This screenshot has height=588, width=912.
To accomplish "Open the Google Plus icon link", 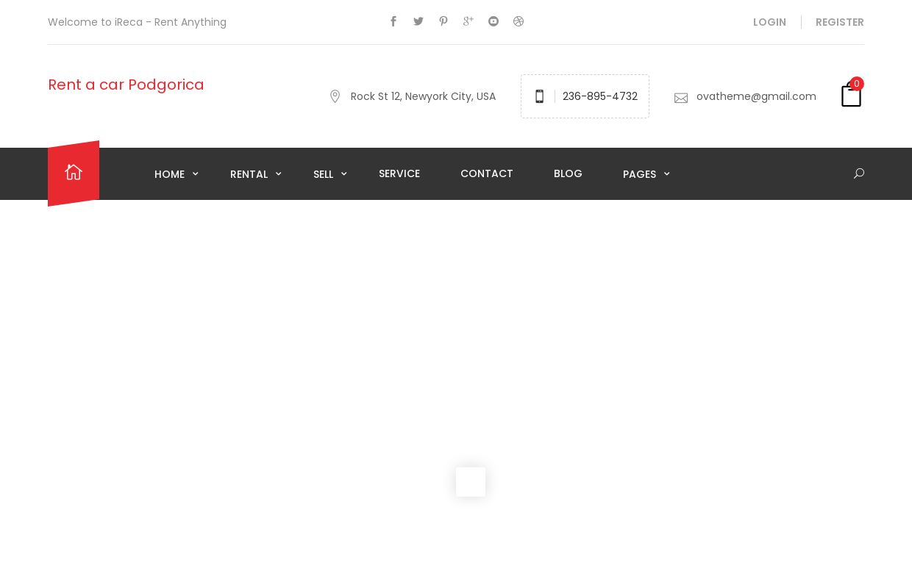I will (x=468, y=21).
